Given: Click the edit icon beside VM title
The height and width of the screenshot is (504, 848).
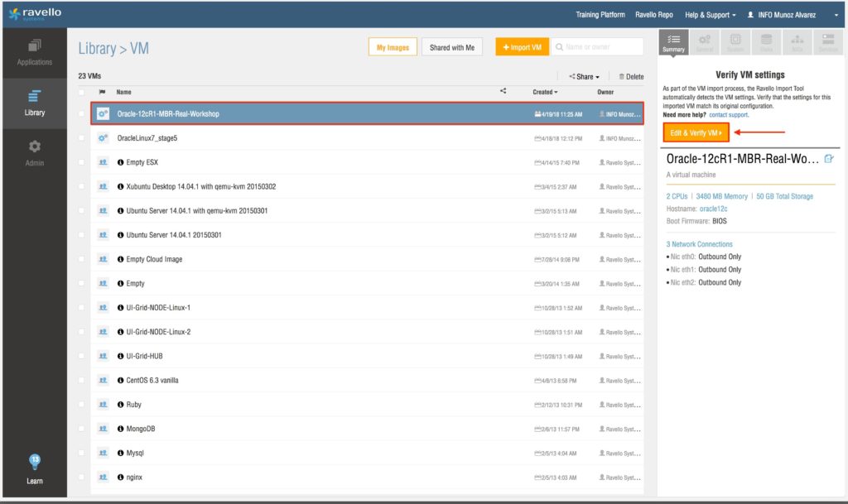Looking at the screenshot, I should click(x=829, y=158).
